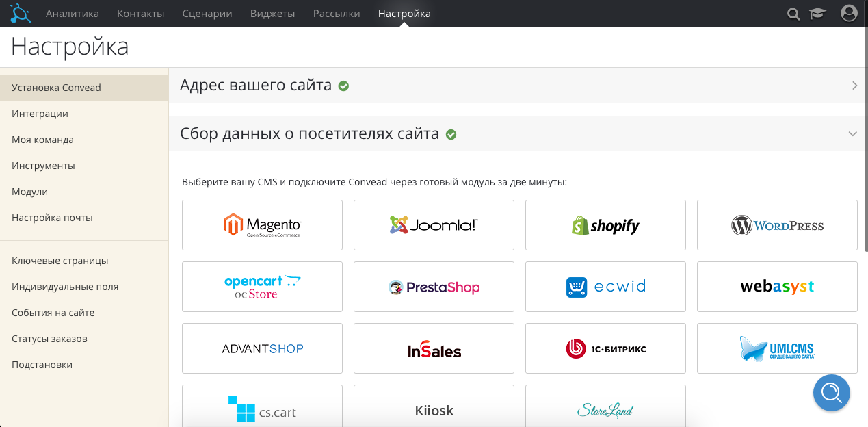Screen dimensions: 868x427
Task: Click green checkmark beside Адрес вашего сайта
Action: click(344, 86)
